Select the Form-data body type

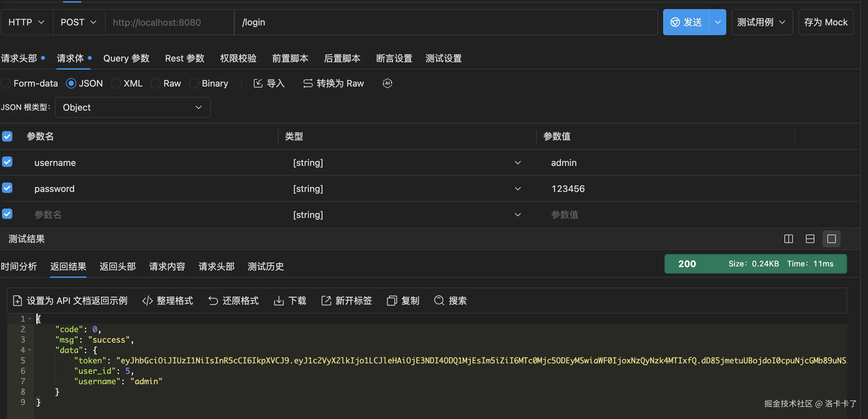(7, 83)
